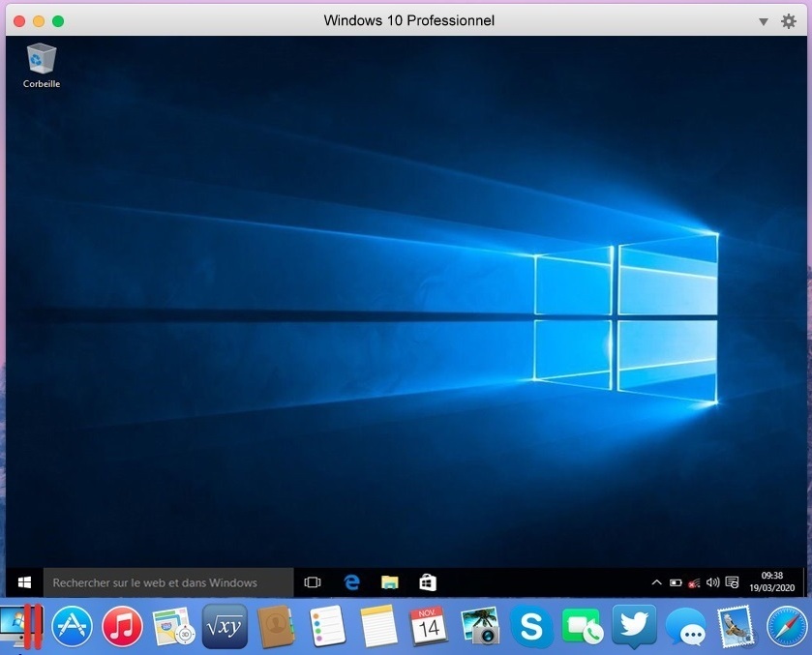Launch App Store from the Dock
The image size is (812, 655).
pos(72,627)
